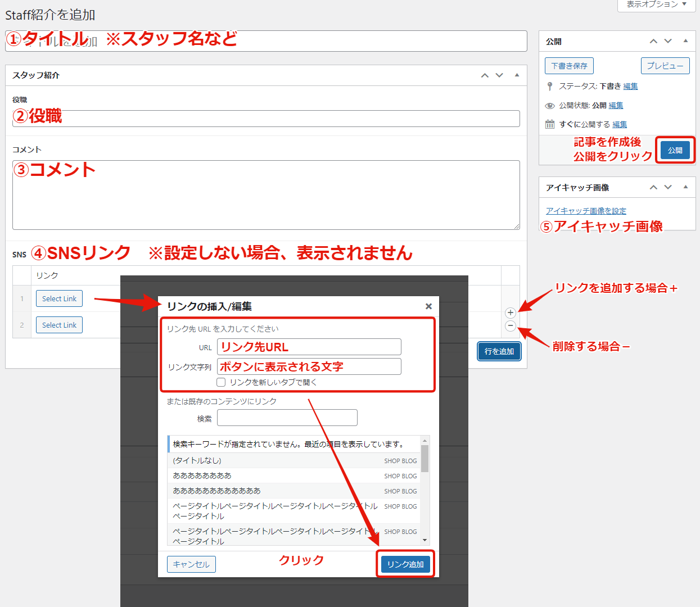
Task: Enable リンクを新しいタブで開く checkbox
Action: [x=221, y=382]
